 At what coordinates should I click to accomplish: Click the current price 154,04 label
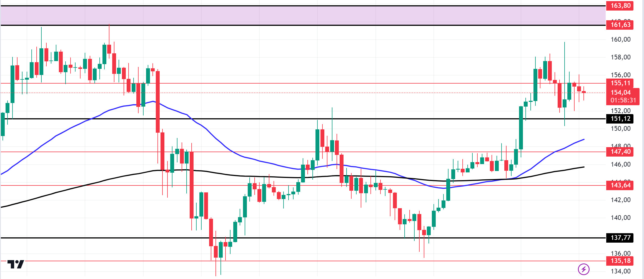[x=621, y=92]
